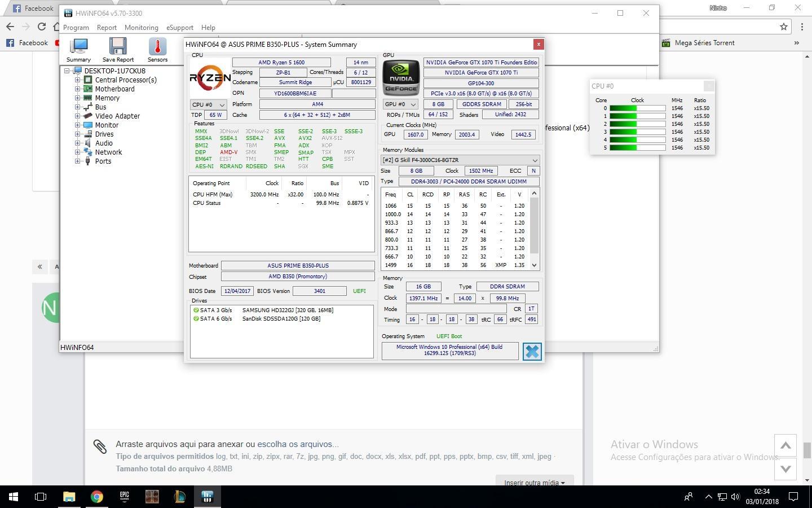This screenshot has height=508, width=812.
Task: Select the Bus tree item
Action: (x=100, y=107)
